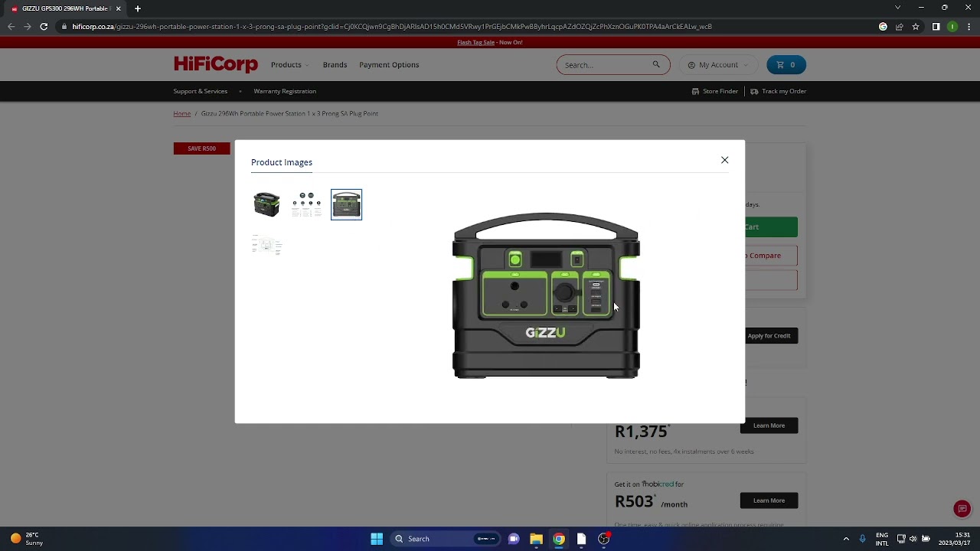Open a new browser tab

pyautogui.click(x=138, y=8)
